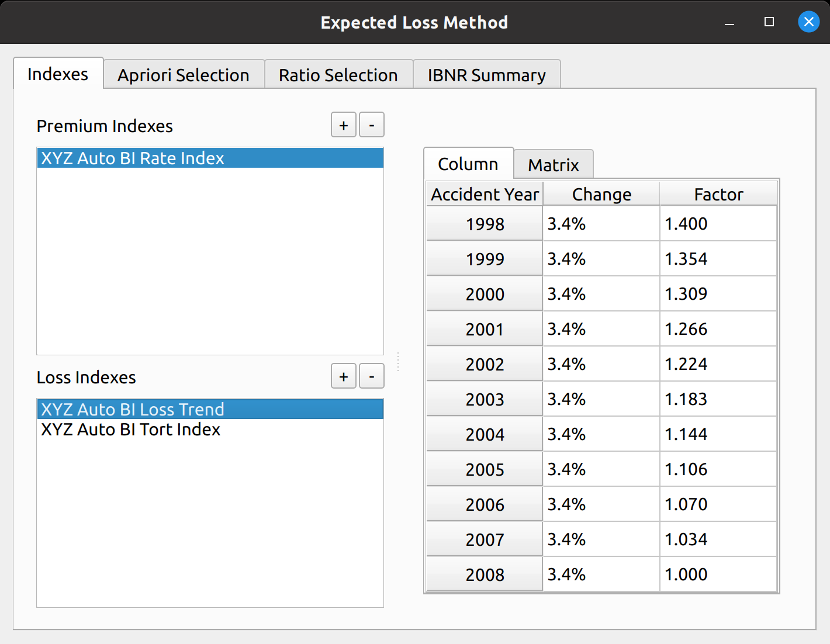Click the Accident Year column header
This screenshot has height=644, width=830.
(485, 194)
